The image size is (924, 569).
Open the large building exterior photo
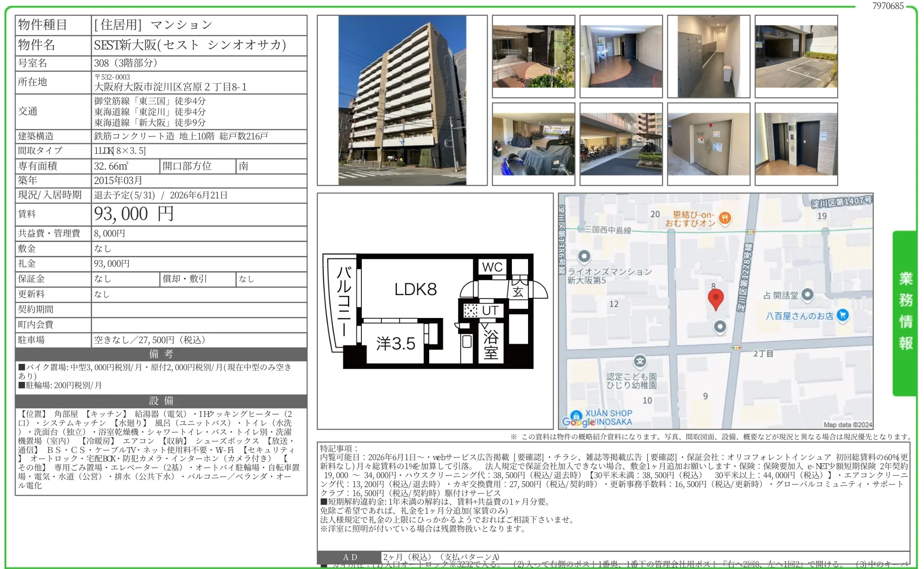click(402, 100)
